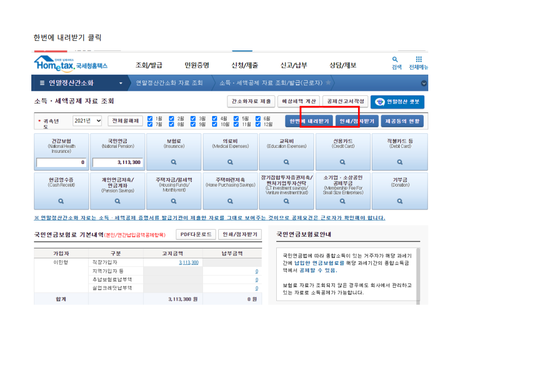Click the favorite star after 조회/발급(근로자)
The image size is (551, 392).
coord(328,82)
